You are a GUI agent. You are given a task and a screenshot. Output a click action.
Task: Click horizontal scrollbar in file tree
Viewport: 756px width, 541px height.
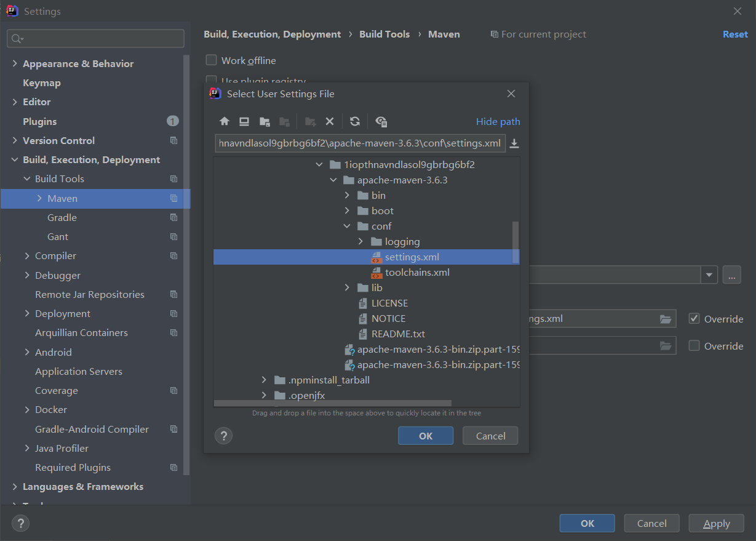click(332, 403)
